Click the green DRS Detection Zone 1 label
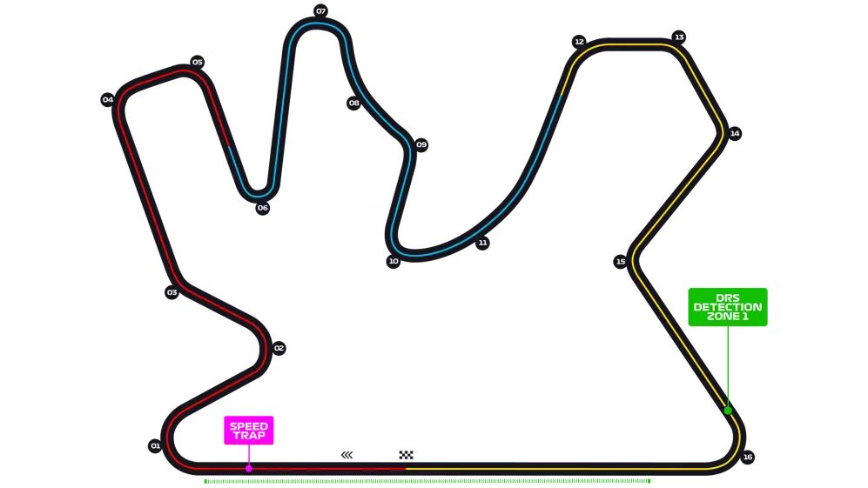The width and height of the screenshot is (868, 488). 727,307
